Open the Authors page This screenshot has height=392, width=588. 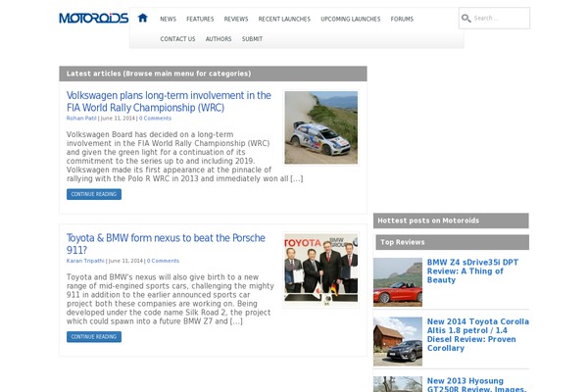(219, 38)
